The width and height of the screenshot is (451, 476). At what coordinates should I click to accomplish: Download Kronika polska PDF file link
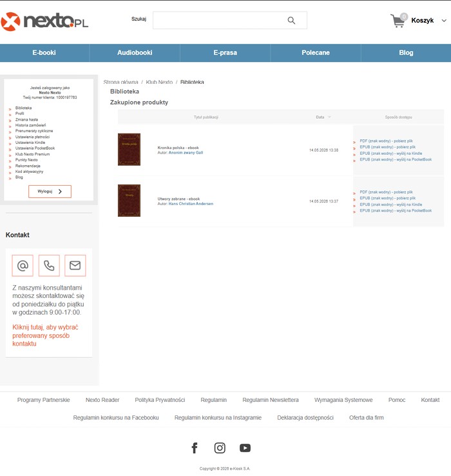pyautogui.click(x=386, y=141)
